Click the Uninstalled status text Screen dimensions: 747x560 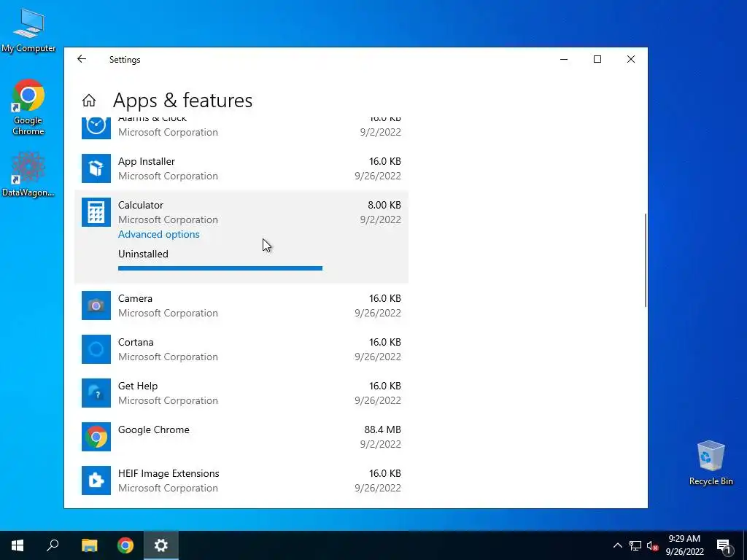143,254
